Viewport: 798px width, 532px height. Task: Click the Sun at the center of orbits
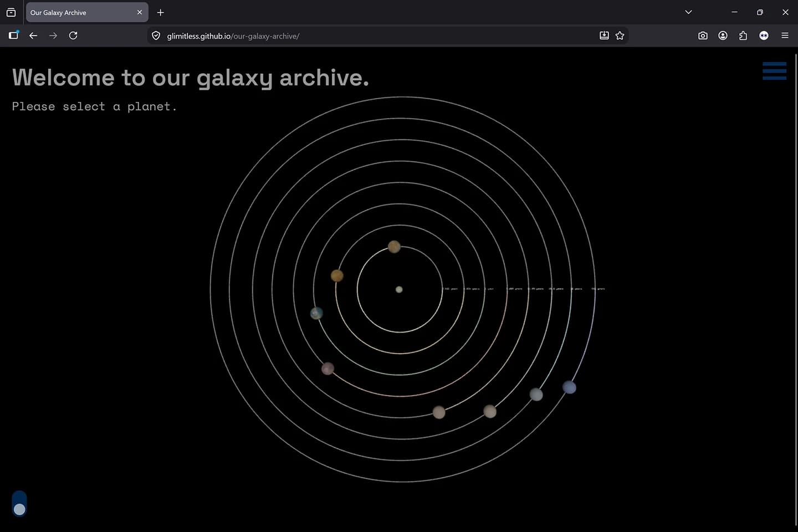(399, 289)
